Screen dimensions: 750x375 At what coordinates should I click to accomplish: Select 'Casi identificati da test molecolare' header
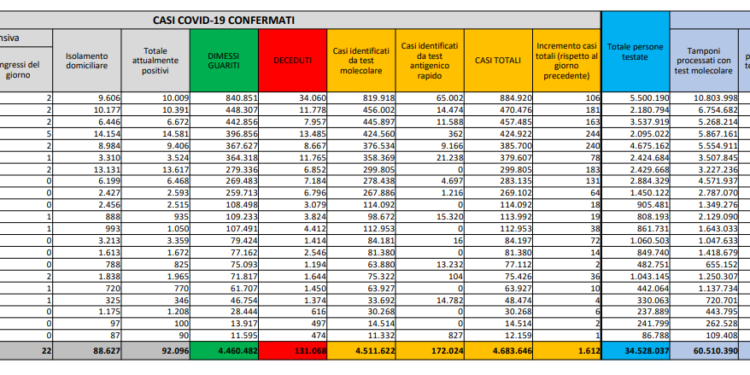point(361,61)
